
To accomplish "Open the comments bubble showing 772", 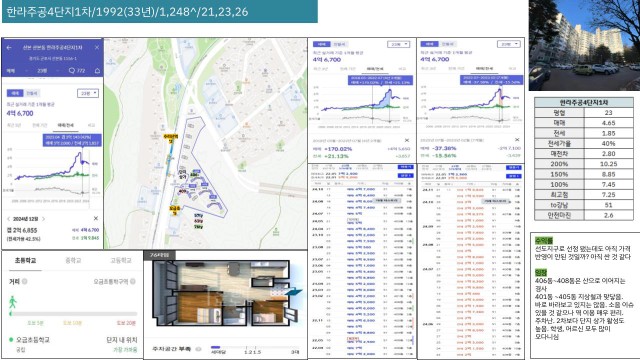I will pyautogui.click(x=77, y=71).
